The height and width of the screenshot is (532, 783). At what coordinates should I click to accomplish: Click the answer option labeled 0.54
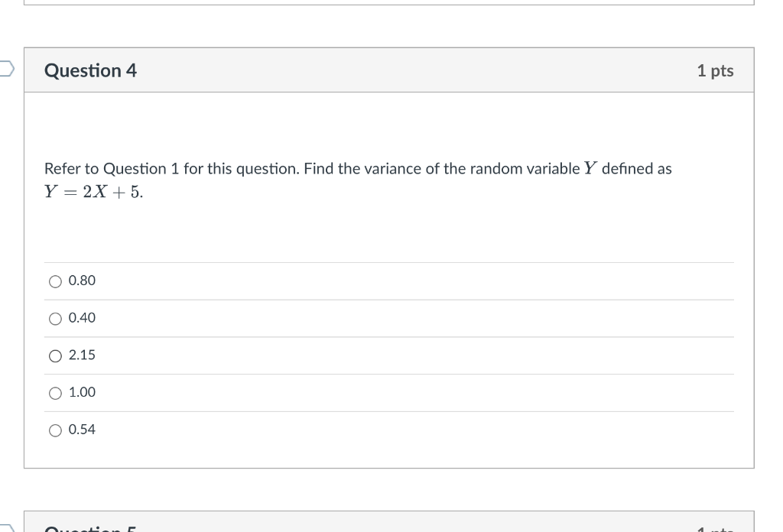point(81,430)
